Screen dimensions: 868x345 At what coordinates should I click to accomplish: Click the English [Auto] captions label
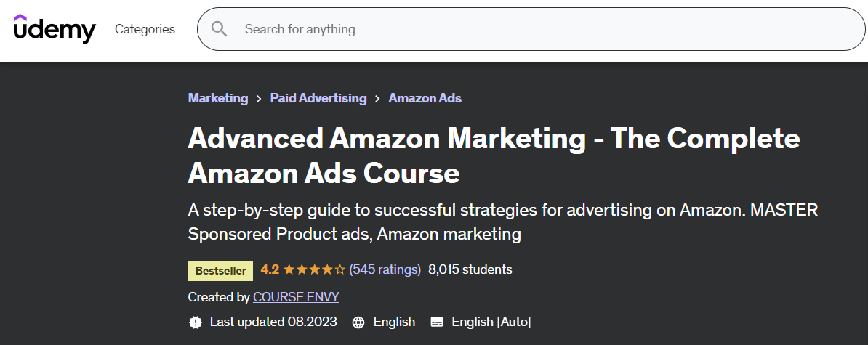point(491,322)
